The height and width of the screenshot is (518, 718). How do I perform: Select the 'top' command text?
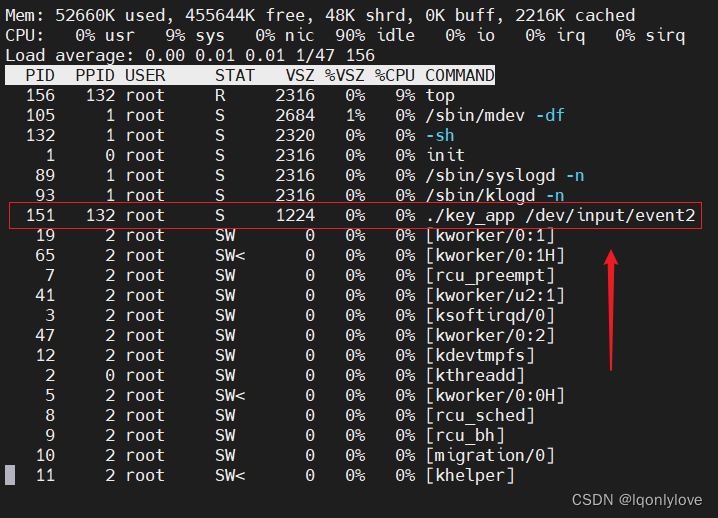(x=440, y=96)
